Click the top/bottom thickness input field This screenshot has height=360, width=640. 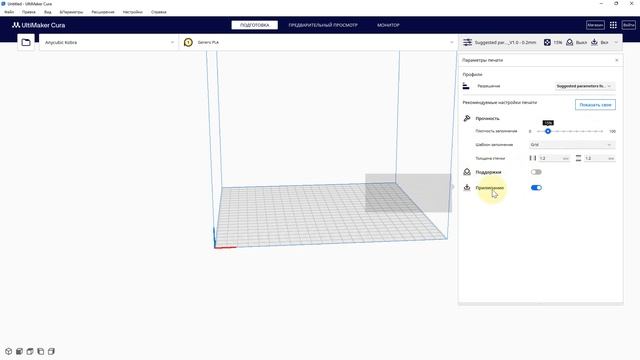pyautogui.click(x=600, y=158)
